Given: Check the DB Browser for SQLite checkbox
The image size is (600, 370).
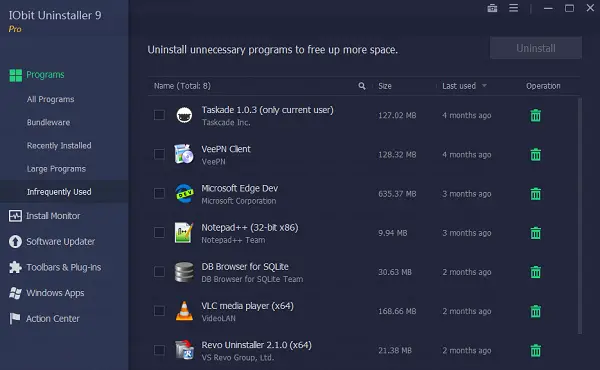Looking at the screenshot, I should tap(159, 272).
